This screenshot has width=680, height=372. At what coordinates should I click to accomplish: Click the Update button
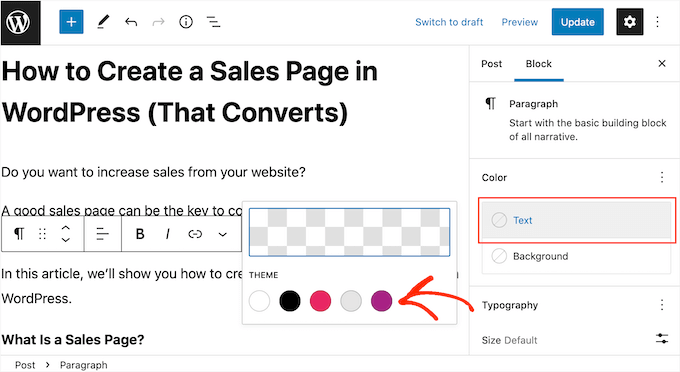pos(577,22)
